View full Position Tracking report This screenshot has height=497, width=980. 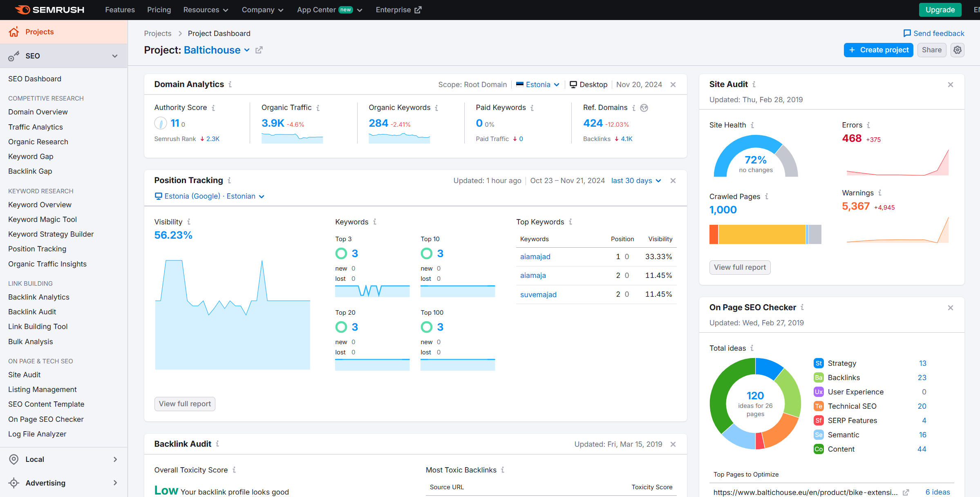point(185,404)
